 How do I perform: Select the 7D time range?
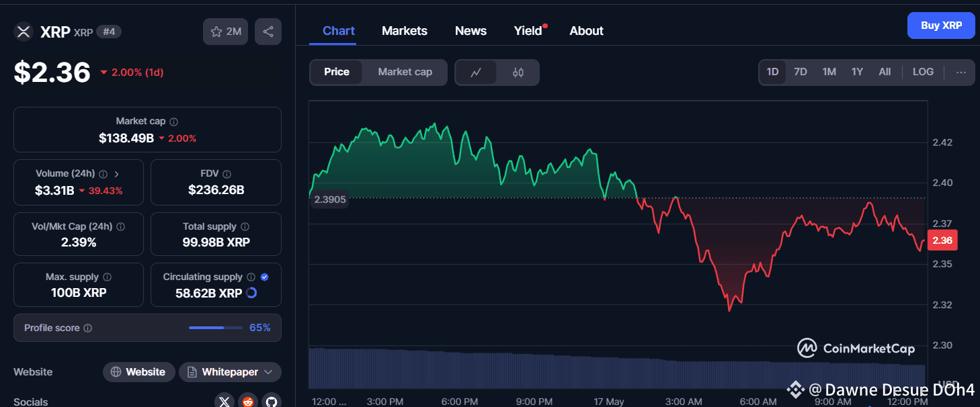tap(801, 72)
